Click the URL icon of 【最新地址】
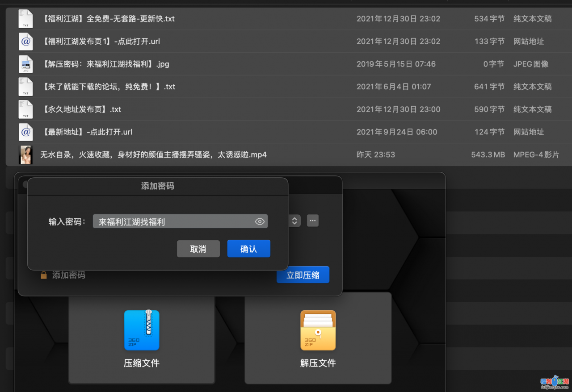Image resolution: width=572 pixels, height=392 pixels. tap(25, 132)
